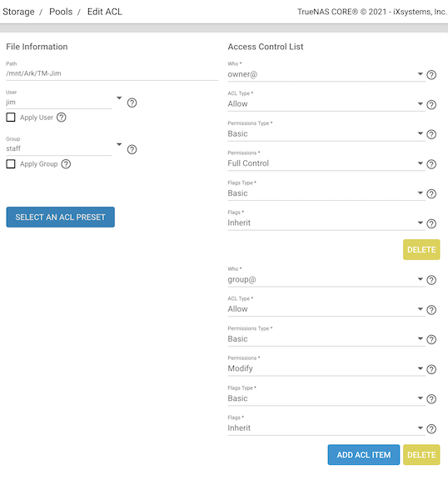Show help for Apply User checkbox
This screenshot has width=448, height=480.
pos(62,117)
